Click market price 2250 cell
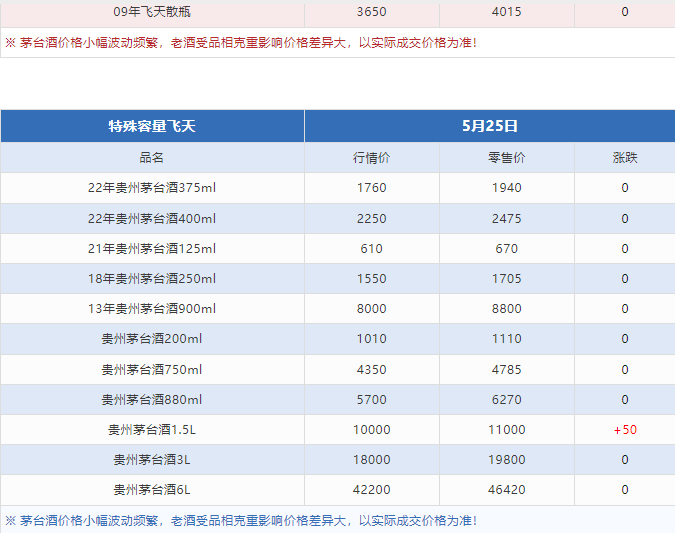This screenshot has width=675, height=533. [x=372, y=219]
